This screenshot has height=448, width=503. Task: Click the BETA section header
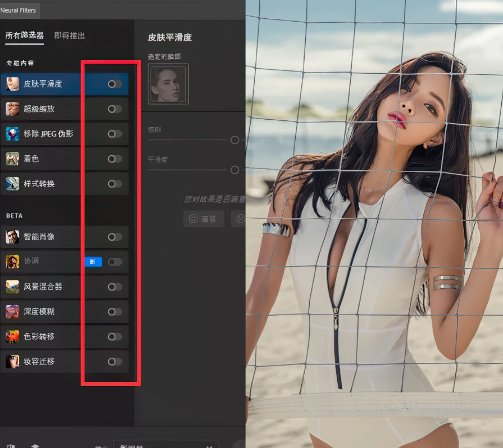[14, 216]
